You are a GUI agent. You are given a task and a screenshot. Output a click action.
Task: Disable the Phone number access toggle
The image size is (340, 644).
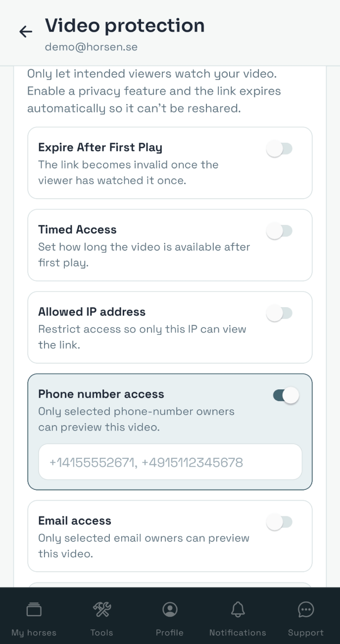[x=286, y=395]
